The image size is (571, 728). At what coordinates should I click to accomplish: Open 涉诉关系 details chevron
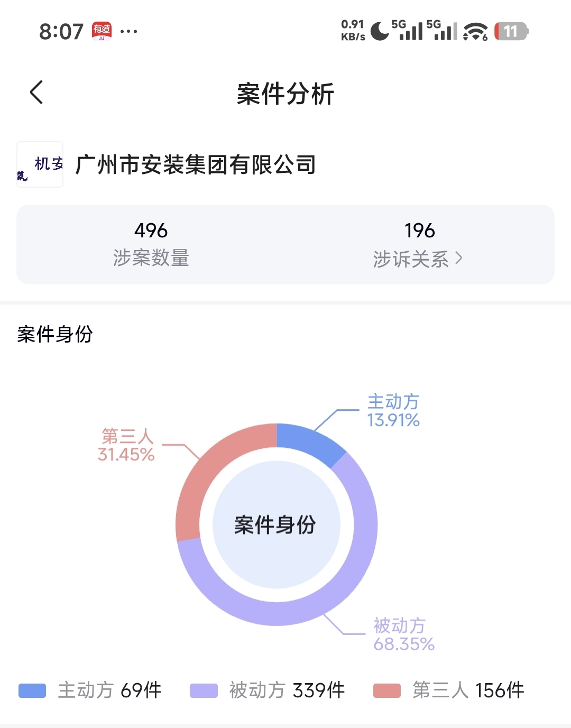(459, 258)
